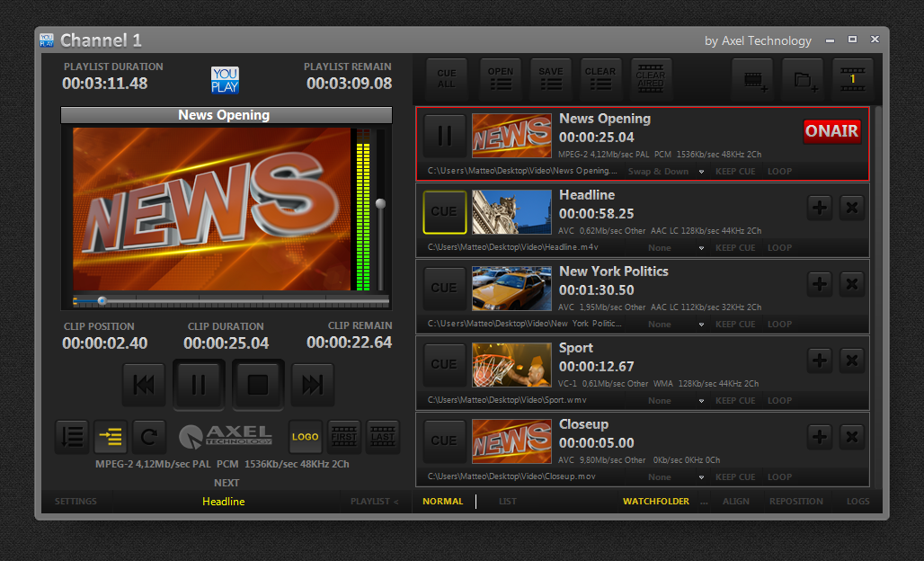Image resolution: width=924 pixels, height=561 pixels.
Task: Open a playlist with the Open icon
Action: coord(501,79)
